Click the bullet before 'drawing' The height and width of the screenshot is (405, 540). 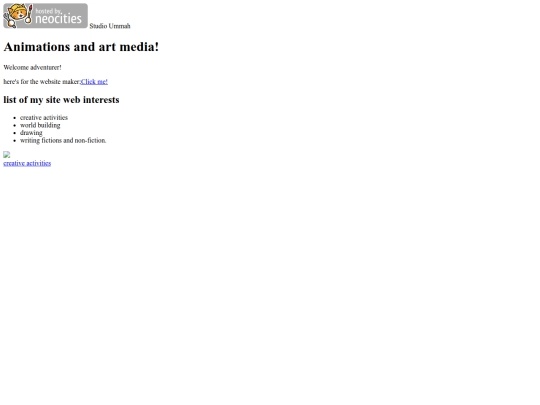pyautogui.click(x=14, y=133)
